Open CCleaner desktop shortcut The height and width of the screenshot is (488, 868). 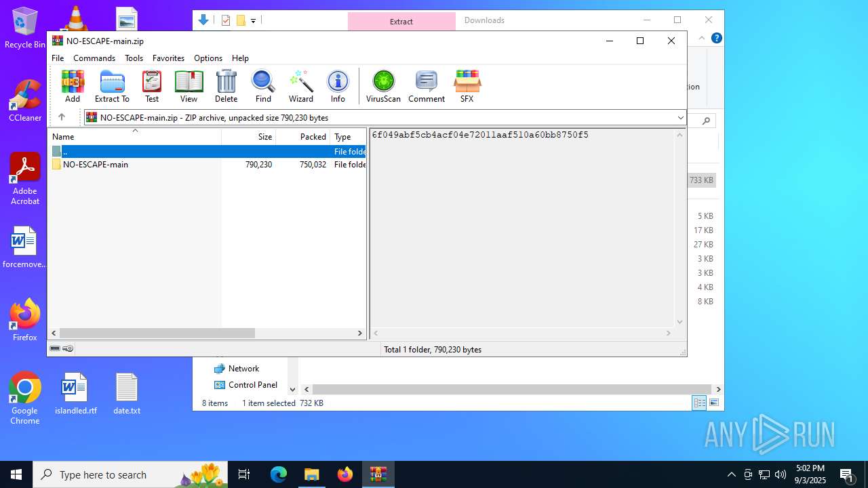click(x=25, y=101)
